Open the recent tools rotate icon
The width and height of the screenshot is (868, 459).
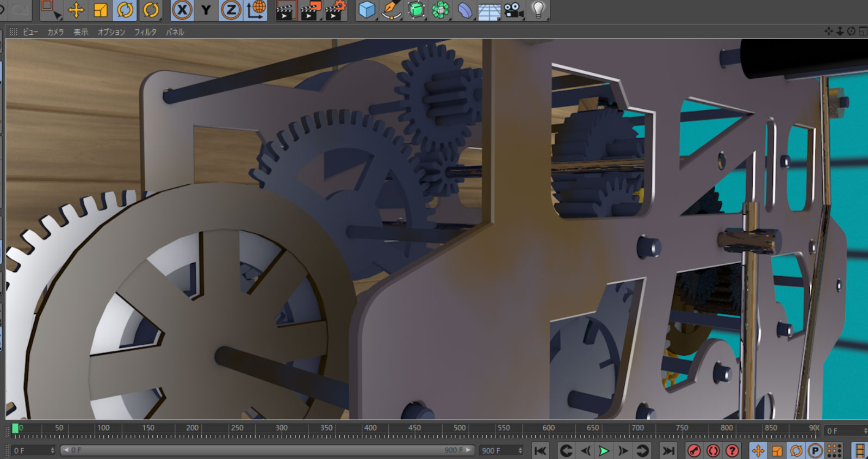[x=151, y=10]
